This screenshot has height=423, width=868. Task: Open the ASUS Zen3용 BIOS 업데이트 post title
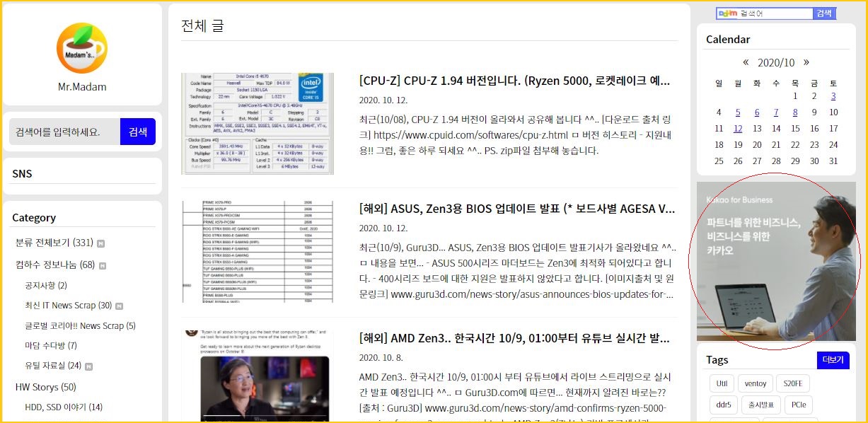click(x=517, y=209)
